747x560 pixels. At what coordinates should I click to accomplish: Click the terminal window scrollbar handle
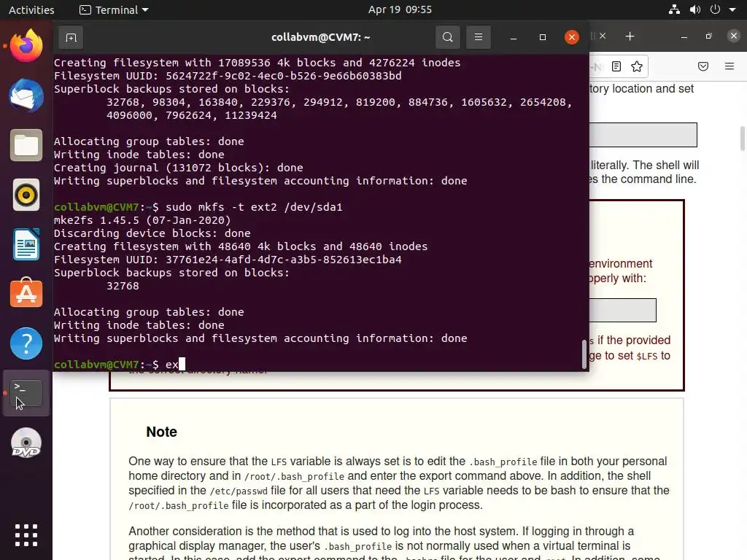[584, 354]
